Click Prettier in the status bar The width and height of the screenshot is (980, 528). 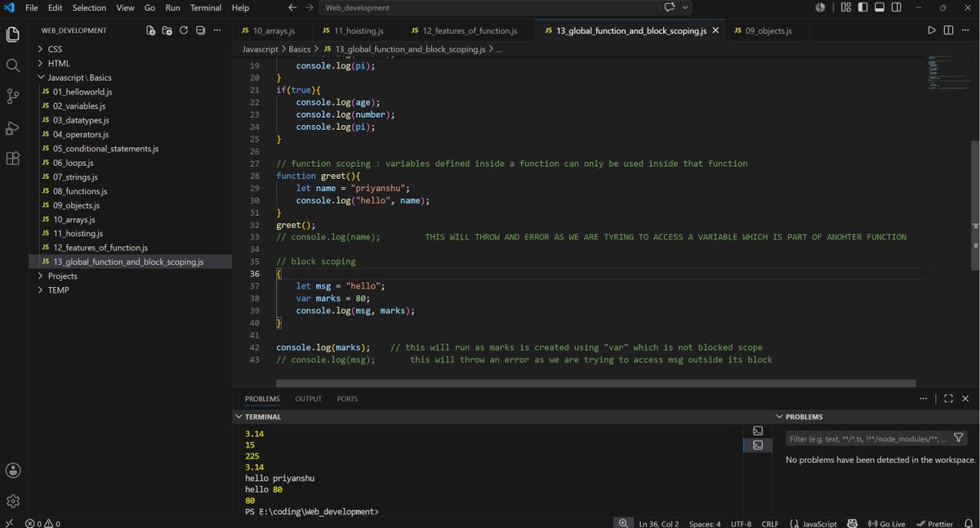click(934, 523)
